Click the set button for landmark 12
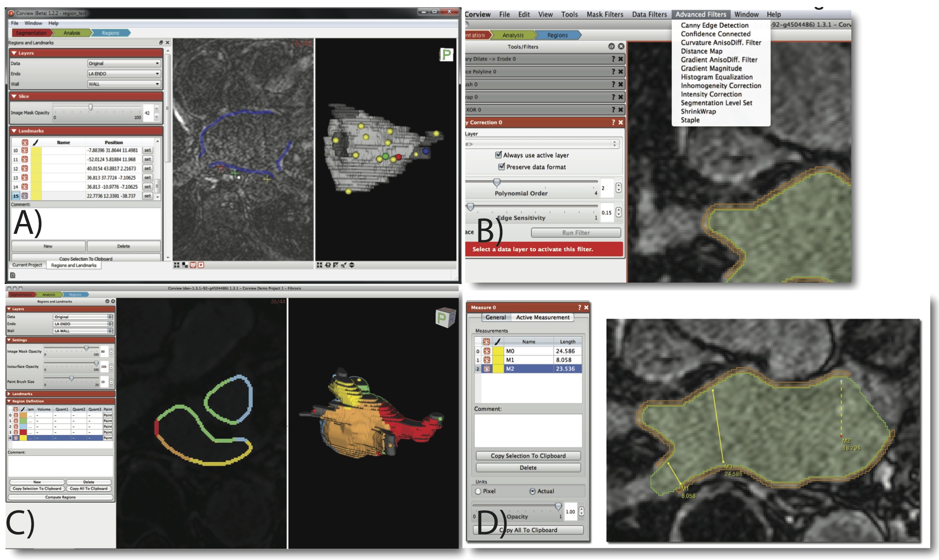 tap(147, 169)
